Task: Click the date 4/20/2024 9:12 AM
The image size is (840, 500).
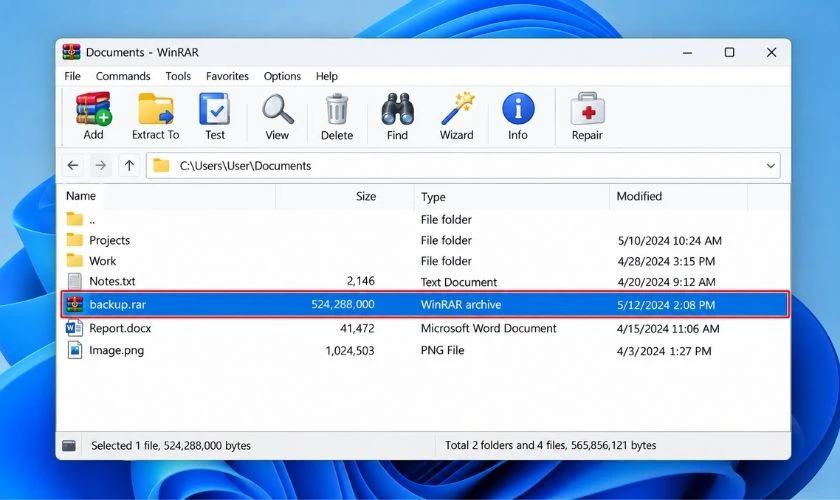Action: click(x=666, y=282)
